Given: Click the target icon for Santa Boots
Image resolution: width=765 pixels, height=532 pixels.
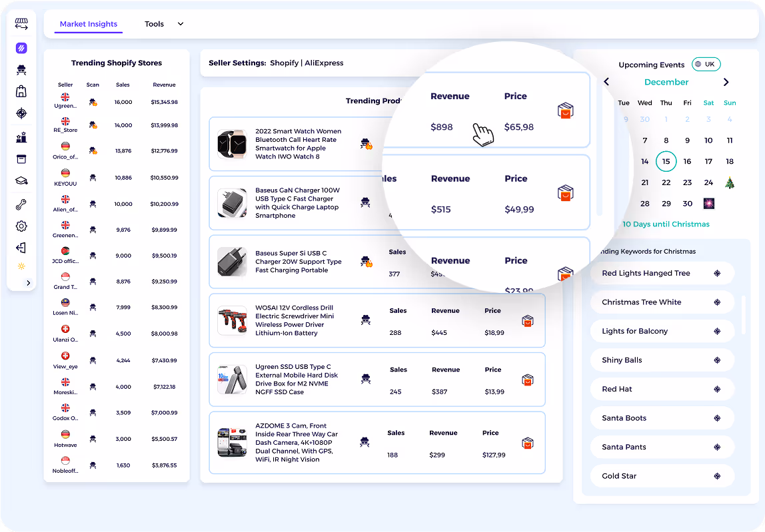Looking at the screenshot, I should [x=717, y=418].
